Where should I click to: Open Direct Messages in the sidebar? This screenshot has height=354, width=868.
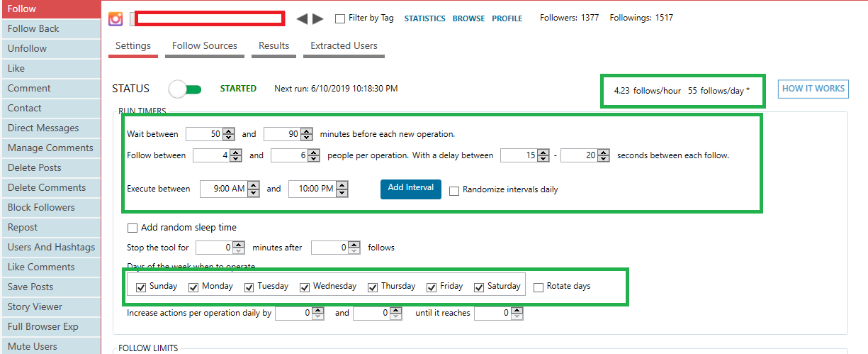click(43, 128)
